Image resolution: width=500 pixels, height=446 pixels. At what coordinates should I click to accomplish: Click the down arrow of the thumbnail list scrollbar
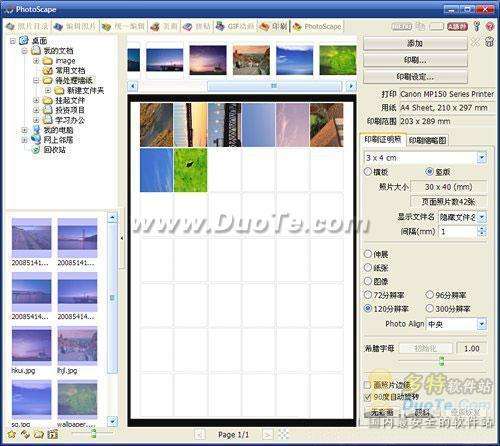(x=113, y=421)
